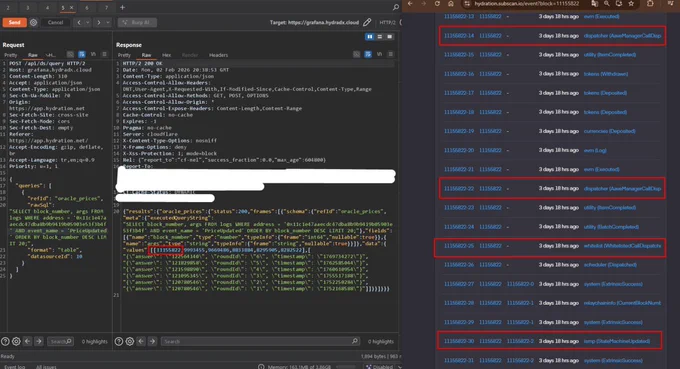Edit target with the pencil icon
This screenshot has height=369, width=680.
pos(367,22)
